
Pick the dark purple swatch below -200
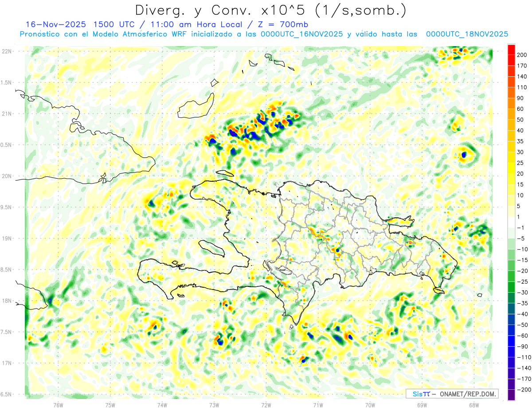(x=511, y=395)
